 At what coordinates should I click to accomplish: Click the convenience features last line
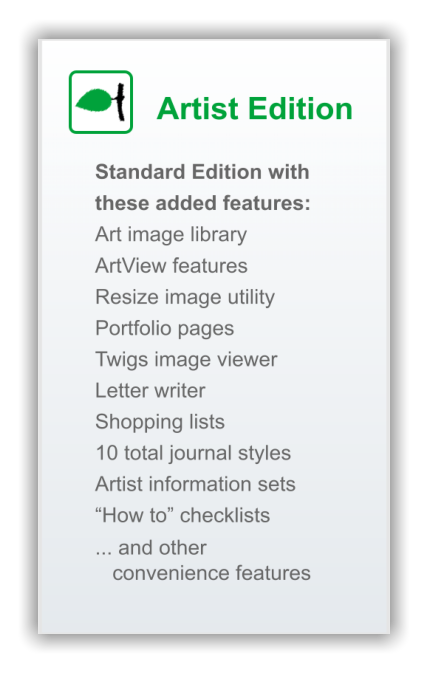211,573
